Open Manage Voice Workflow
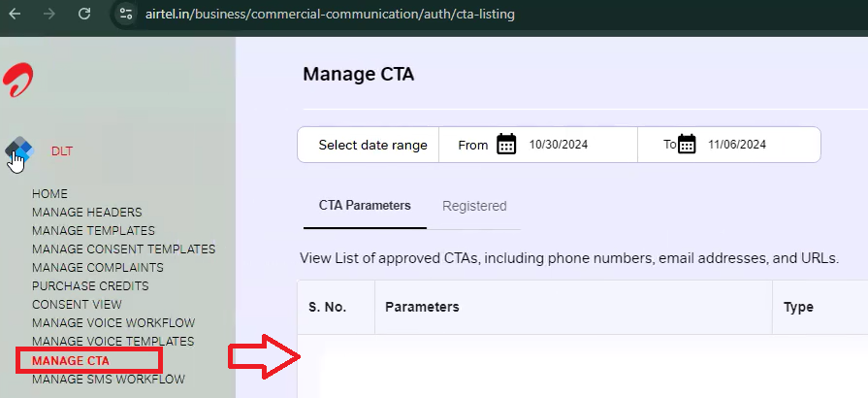 113,322
